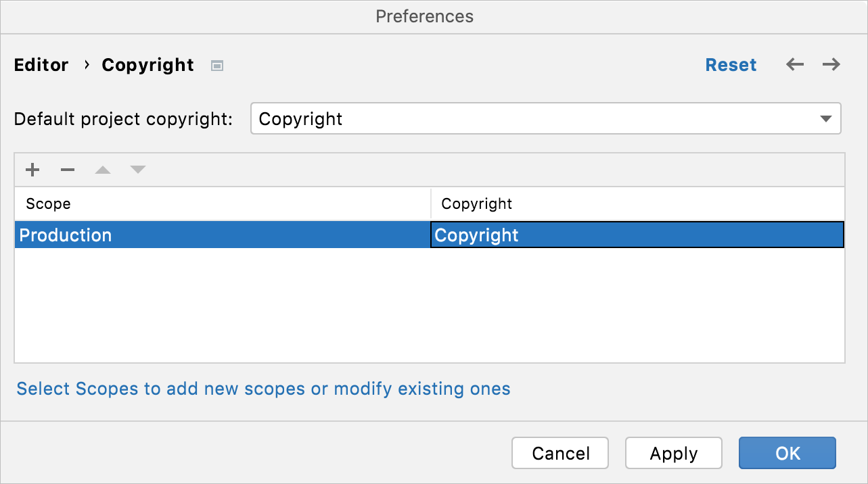Navigate forward using the right arrow
The image size is (868, 484).
point(830,64)
